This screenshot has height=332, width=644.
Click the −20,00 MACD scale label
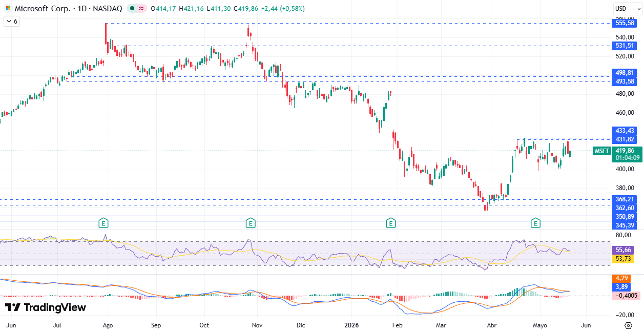click(624, 315)
